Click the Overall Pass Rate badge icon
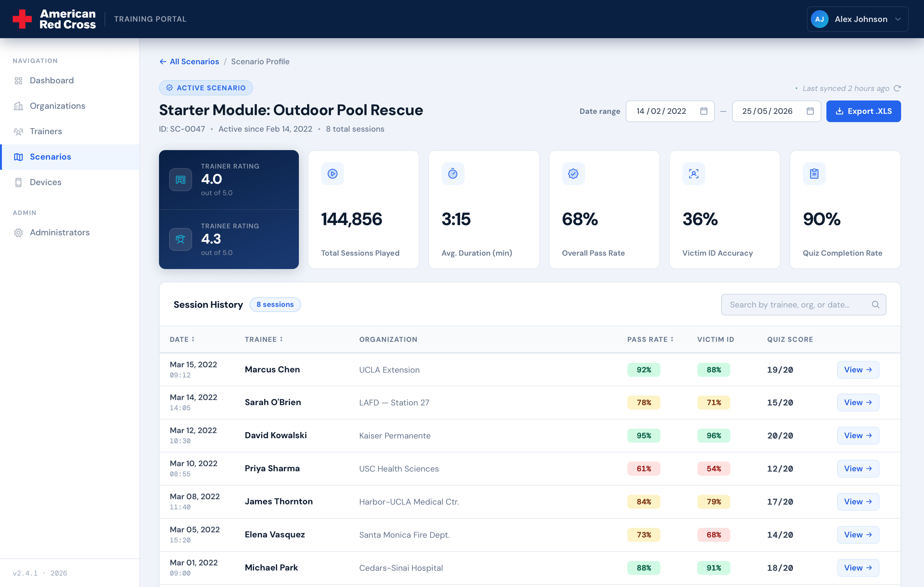Viewport: 924px width, 587px height. 573,174
